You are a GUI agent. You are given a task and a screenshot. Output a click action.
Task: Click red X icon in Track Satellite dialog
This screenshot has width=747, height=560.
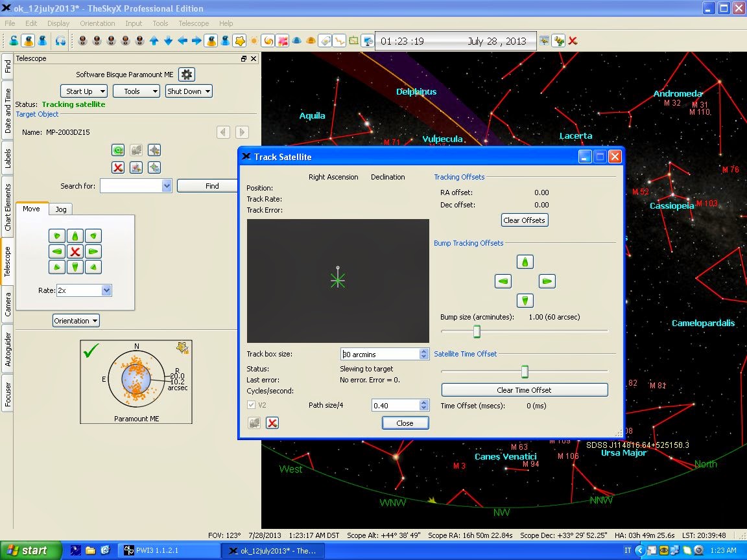(272, 423)
